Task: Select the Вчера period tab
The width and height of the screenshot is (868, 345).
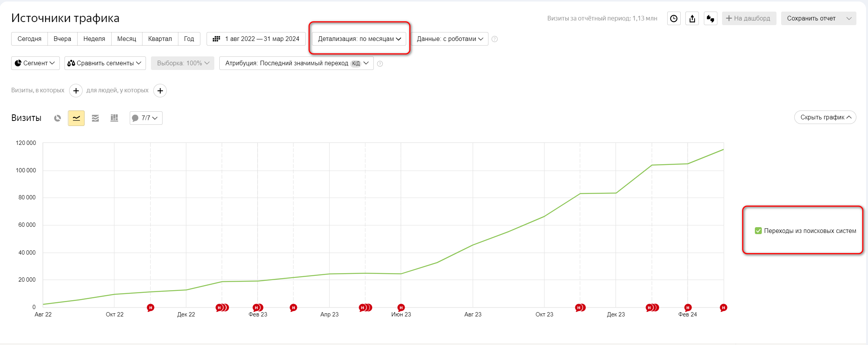Action: coord(62,39)
